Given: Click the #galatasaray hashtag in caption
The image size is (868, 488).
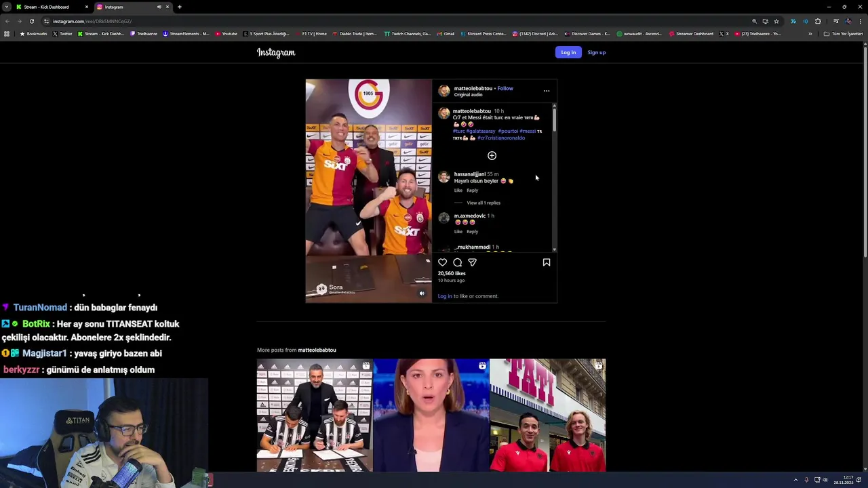Looking at the screenshot, I should point(481,131).
